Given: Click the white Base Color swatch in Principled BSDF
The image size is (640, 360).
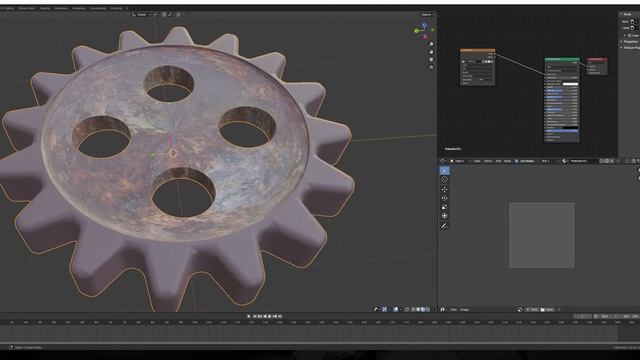Looking at the screenshot, I should pyautogui.click(x=571, y=84).
